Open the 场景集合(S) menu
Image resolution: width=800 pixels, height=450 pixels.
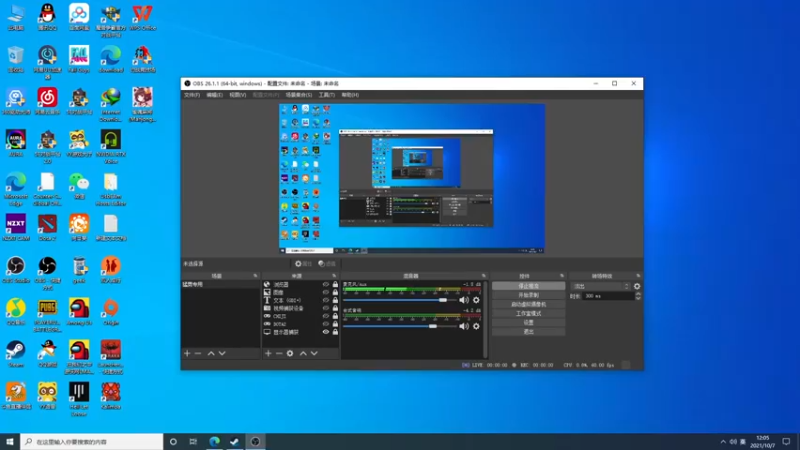(298, 95)
